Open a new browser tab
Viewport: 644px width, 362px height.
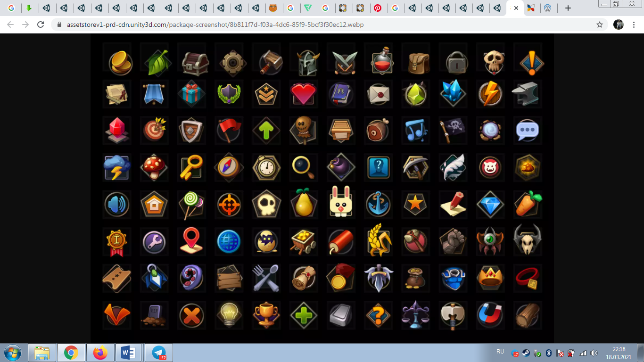tap(568, 8)
